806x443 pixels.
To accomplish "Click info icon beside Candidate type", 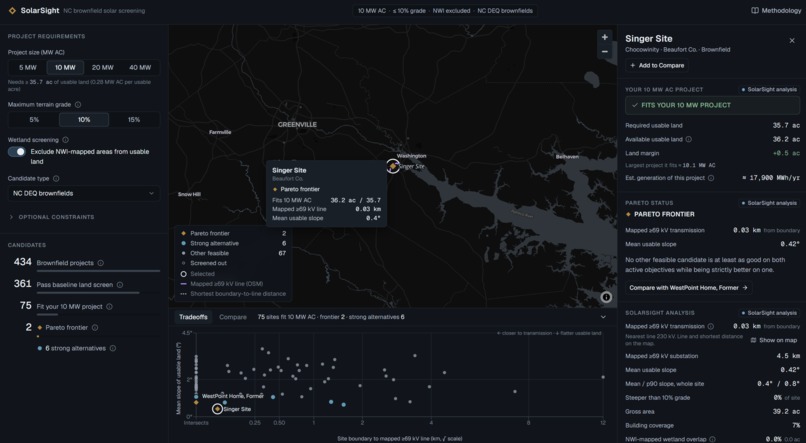I will [56, 178].
